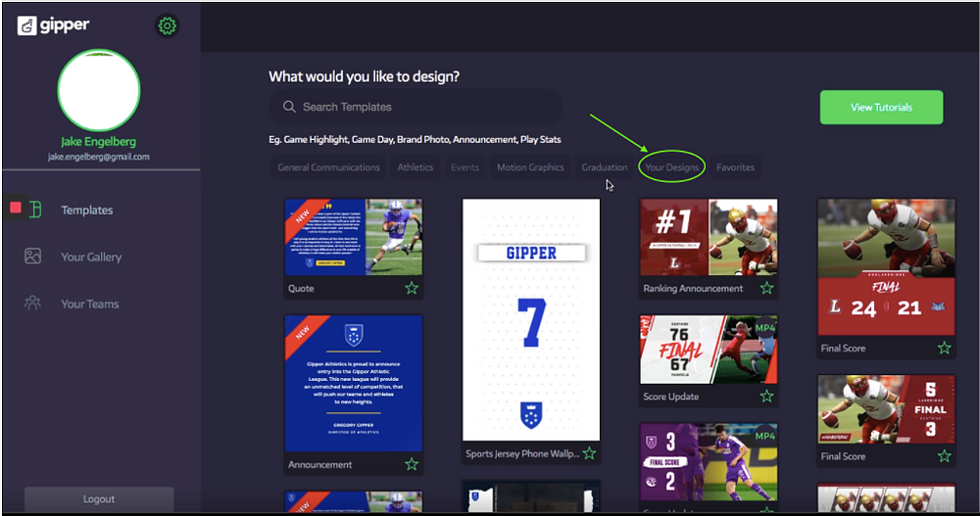Click the View Tutorials button
This screenshot has height=516, width=980.
tap(881, 108)
